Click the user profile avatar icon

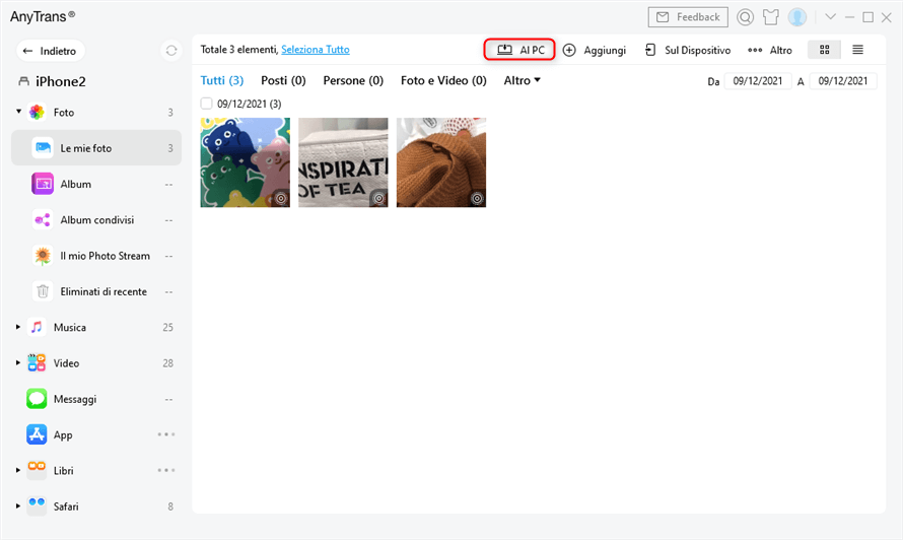coord(797,17)
